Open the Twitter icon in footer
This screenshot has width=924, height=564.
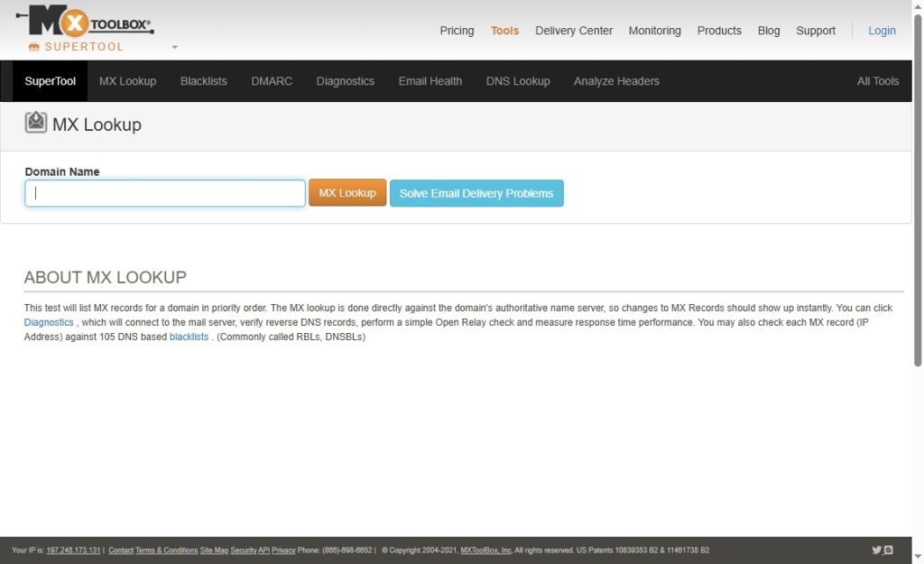(876, 550)
